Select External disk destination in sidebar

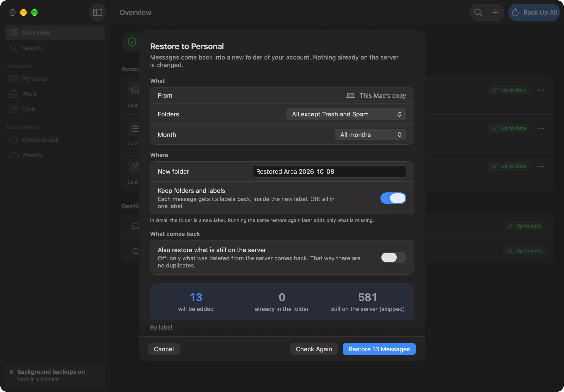point(55,140)
